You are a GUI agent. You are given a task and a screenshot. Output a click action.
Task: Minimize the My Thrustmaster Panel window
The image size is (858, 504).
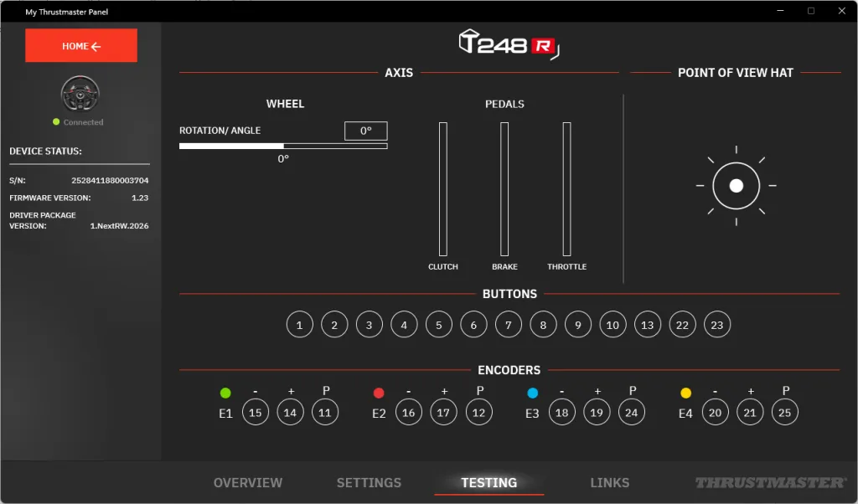pos(780,11)
